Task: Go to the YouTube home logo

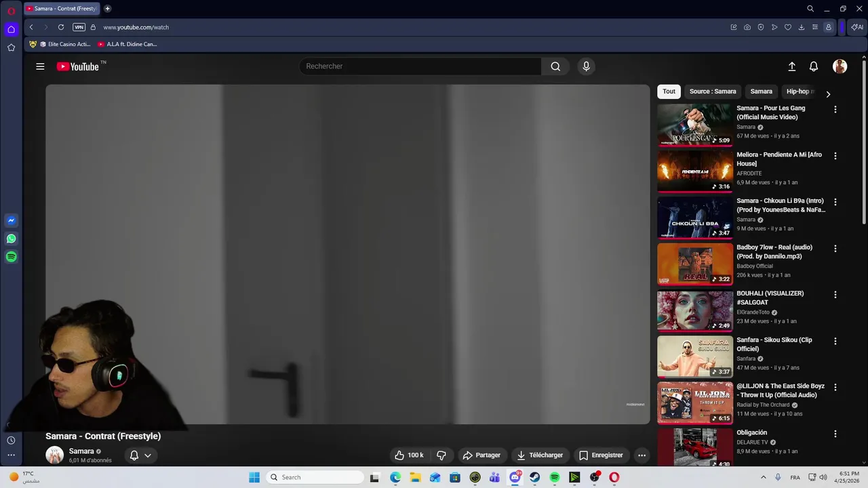Action: [x=77, y=66]
